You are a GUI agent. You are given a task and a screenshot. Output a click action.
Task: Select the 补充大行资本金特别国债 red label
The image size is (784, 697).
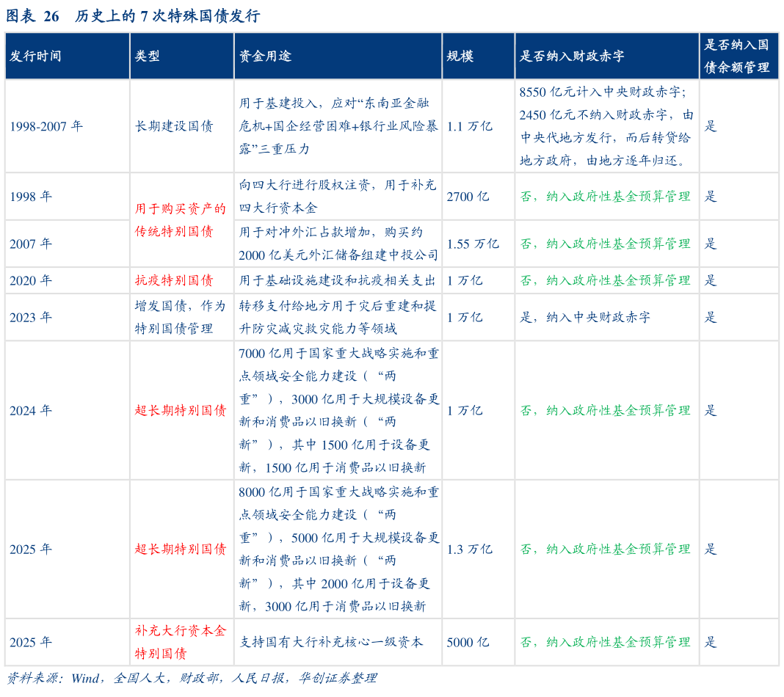point(180,641)
